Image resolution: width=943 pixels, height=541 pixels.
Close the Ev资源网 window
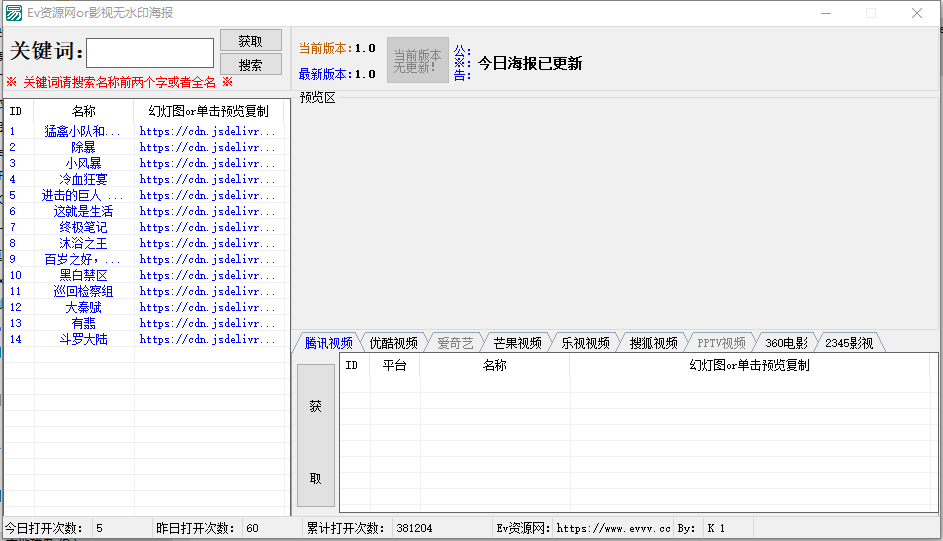coord(917,13)
